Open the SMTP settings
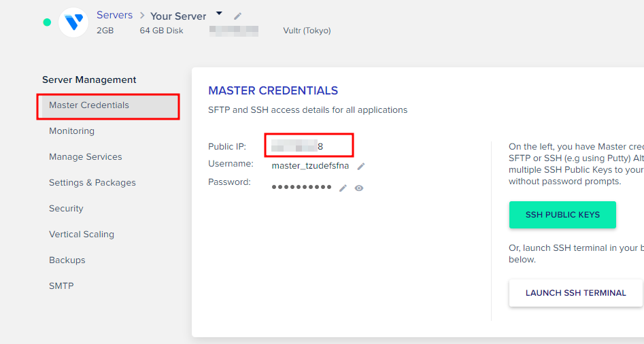The height and width of the screenshot is (344, 644). pyautogui.click(x=61, y=286)
